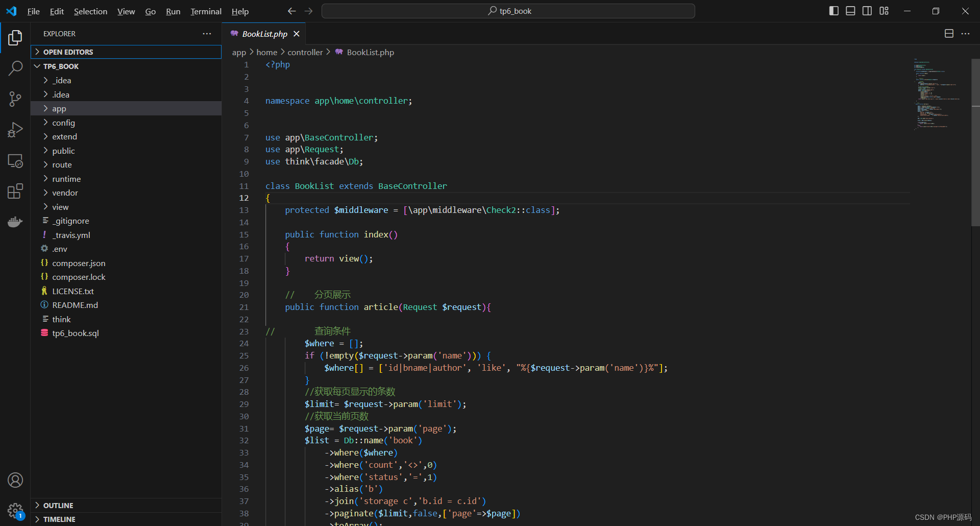Click the 'controller' breadcrumb segment

305,52
